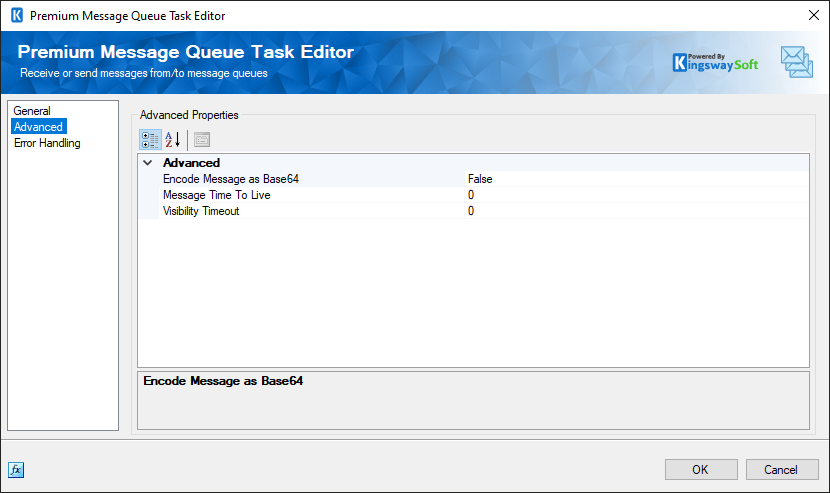Edit the Message Time To Live value

click(637, 195)
